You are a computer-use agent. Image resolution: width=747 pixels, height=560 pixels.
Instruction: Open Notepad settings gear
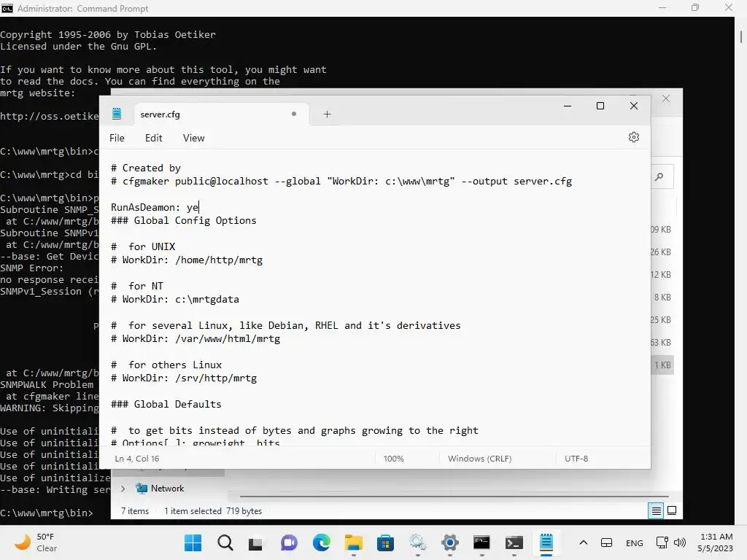click(633, 137)
